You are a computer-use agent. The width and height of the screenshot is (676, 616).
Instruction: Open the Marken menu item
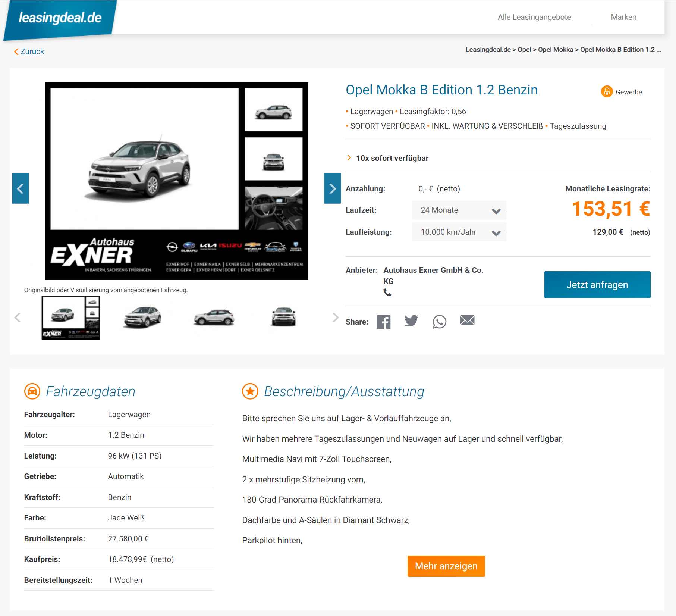click(623, 17)
